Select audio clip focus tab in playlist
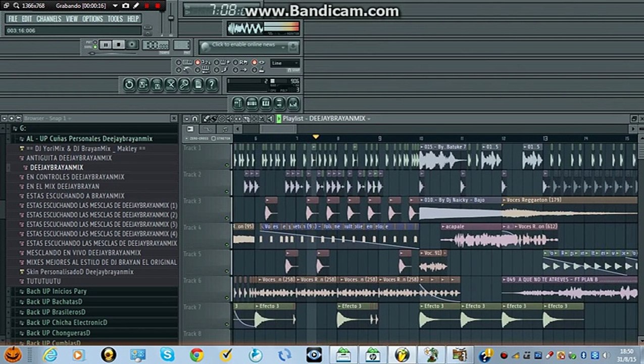The image size is (644, 364). tap(190, 129)
